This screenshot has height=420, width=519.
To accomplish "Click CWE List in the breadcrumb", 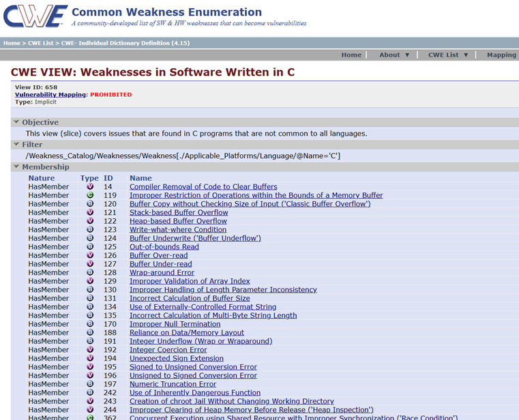I will pos(40,43).
